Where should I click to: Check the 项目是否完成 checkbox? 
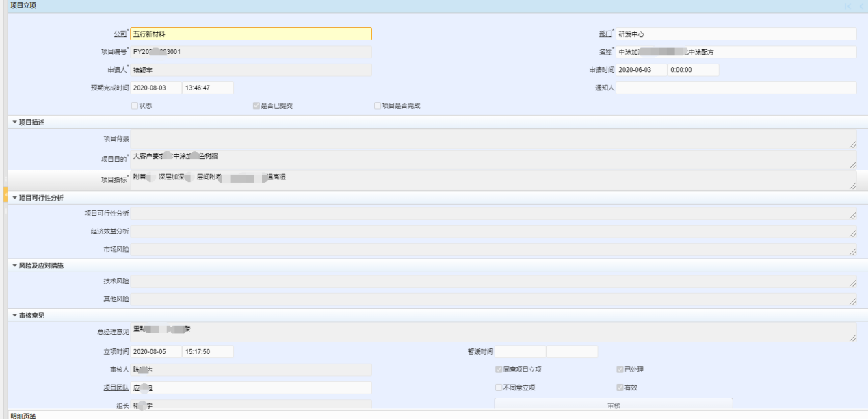378,106
